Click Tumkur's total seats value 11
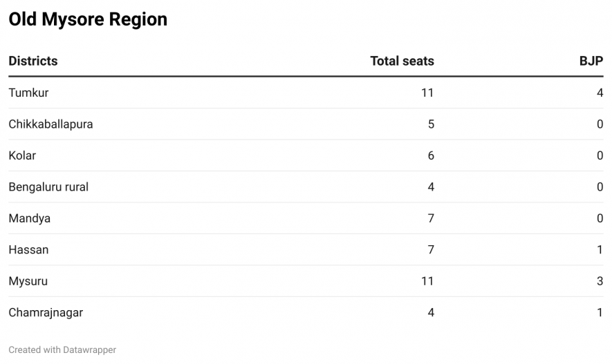The image size is (612, 364). tap(427, 93)
